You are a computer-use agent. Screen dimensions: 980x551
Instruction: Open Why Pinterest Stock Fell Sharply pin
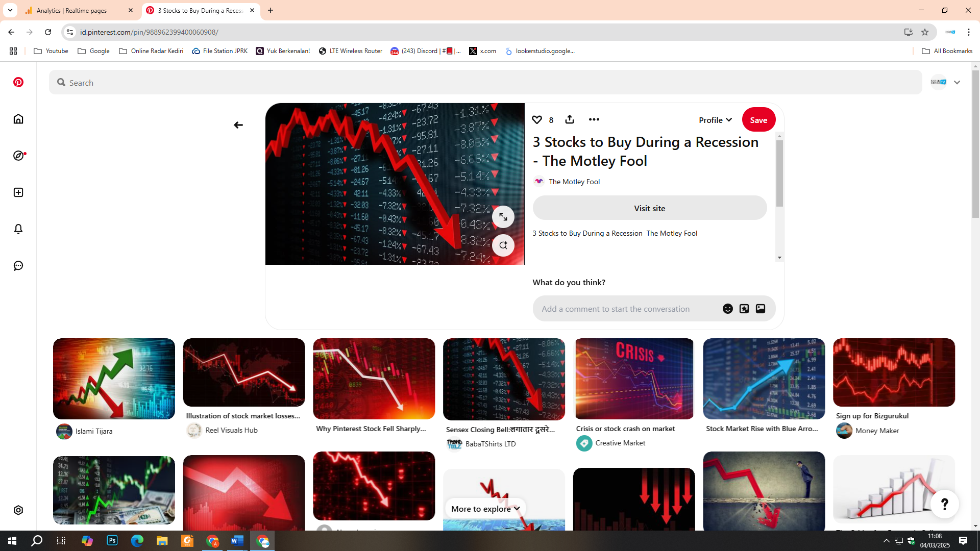pyautogui.click(x=374, y=379)
